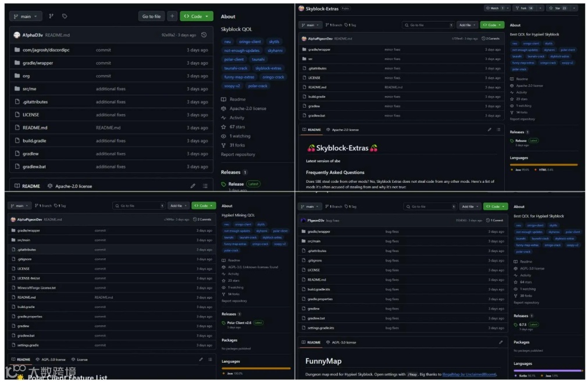Screen dimensions: 588x383
Task: Click Languages color bar in Hypixel Mining QOL sidebar
Action: [256, 368]
